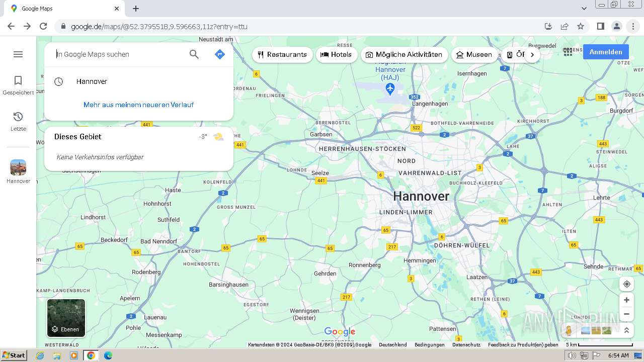
Task: Open the Deutschland region link in footer
Action: point(393,345)
